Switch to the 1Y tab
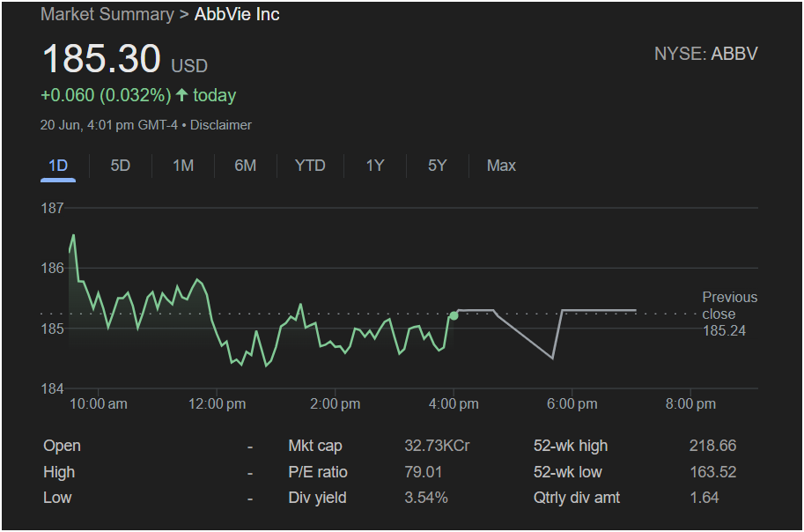 tap(375, 166)
